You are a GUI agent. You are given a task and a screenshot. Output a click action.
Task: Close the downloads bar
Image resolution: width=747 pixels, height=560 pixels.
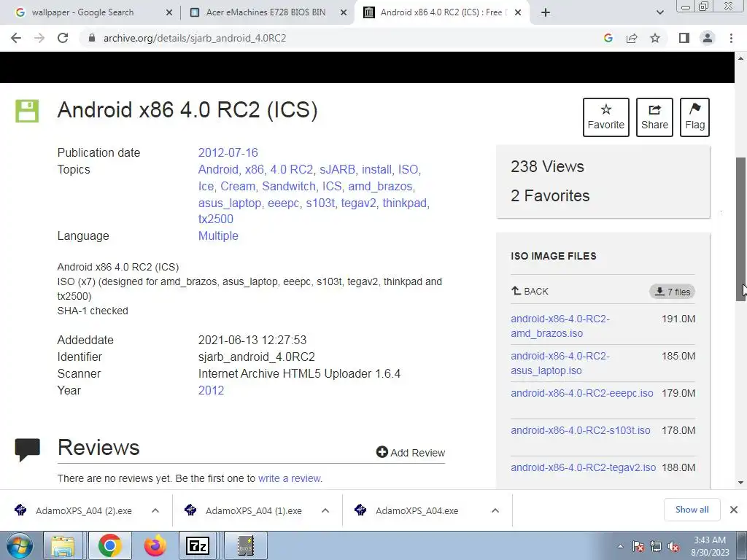tap(734, 510)
